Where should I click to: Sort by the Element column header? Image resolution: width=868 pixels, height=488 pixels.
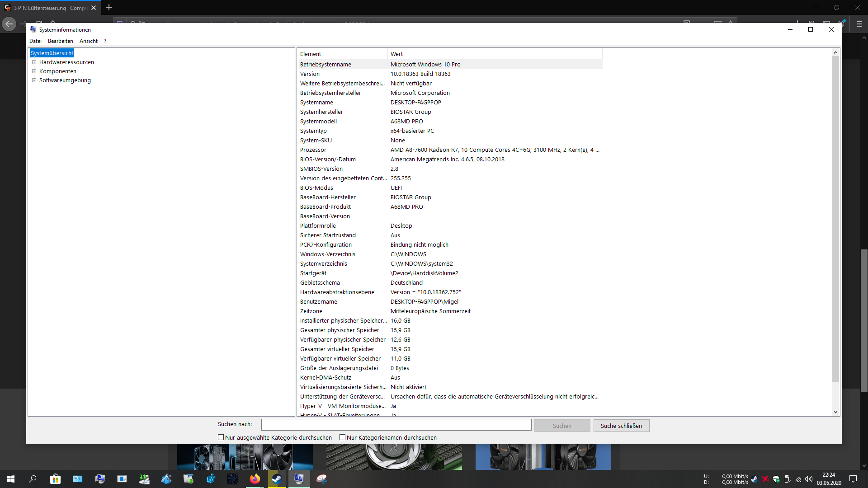click(342, 54)
